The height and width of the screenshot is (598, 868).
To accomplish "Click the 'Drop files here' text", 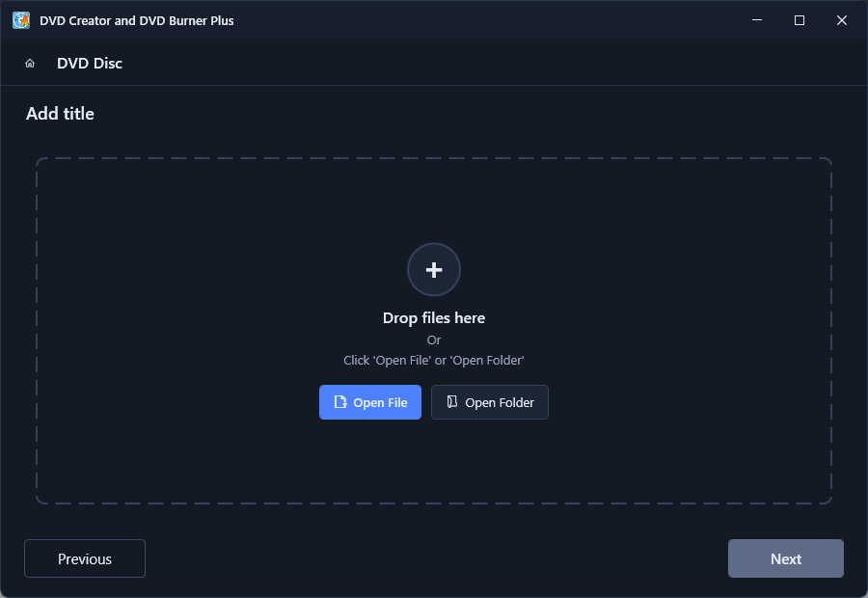I will click(x=434, y=318).
